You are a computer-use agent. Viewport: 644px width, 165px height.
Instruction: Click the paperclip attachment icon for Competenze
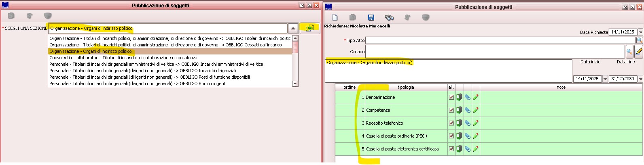pos(467,110)
